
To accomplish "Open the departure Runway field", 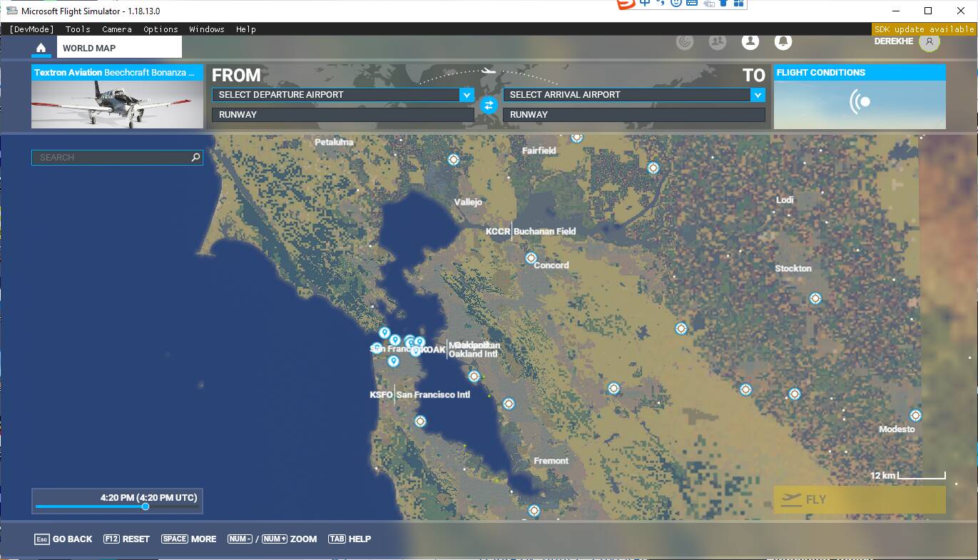I will (x=342, y=114).
